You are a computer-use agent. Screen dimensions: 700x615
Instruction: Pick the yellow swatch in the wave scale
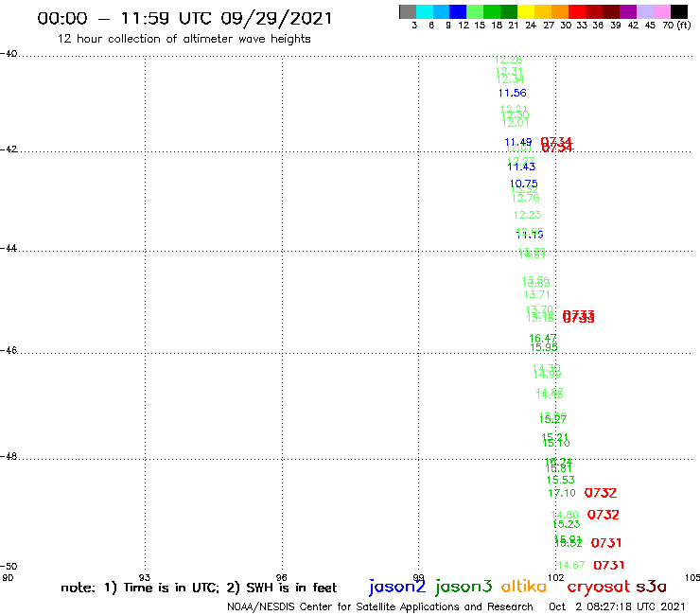526,11
